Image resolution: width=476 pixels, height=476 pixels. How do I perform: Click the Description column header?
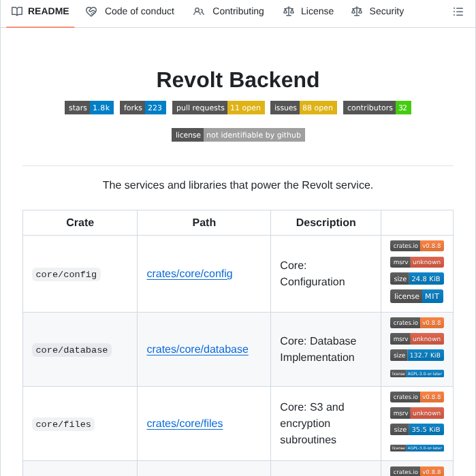(326, 223)
